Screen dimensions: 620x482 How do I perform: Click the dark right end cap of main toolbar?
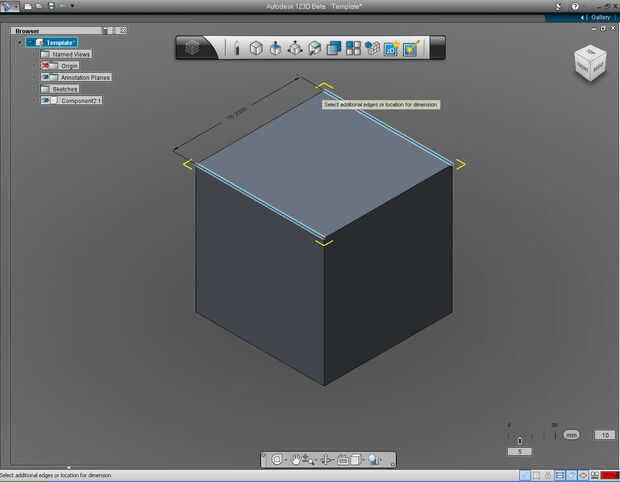point(437,48)
